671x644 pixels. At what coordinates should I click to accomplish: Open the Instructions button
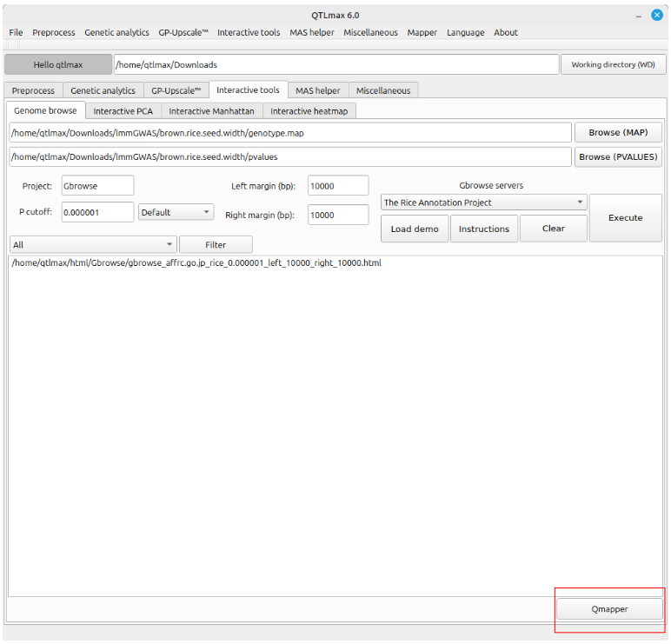(x=484, y=229)
